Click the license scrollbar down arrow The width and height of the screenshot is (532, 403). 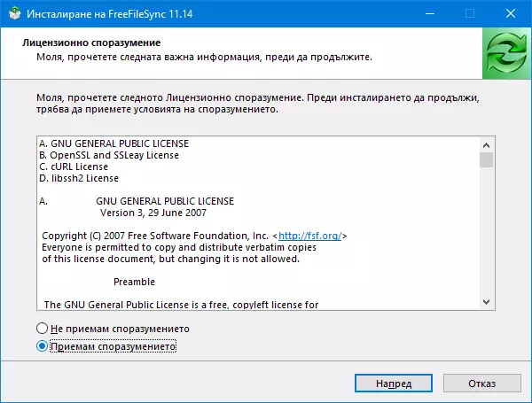[x=486, y=303]
